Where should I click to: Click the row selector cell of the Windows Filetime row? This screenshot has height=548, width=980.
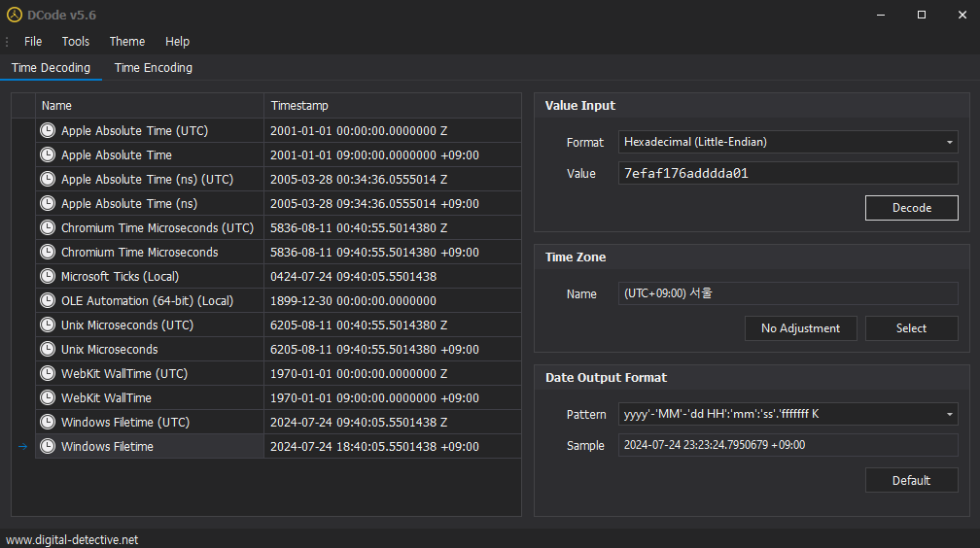(23, 446)
